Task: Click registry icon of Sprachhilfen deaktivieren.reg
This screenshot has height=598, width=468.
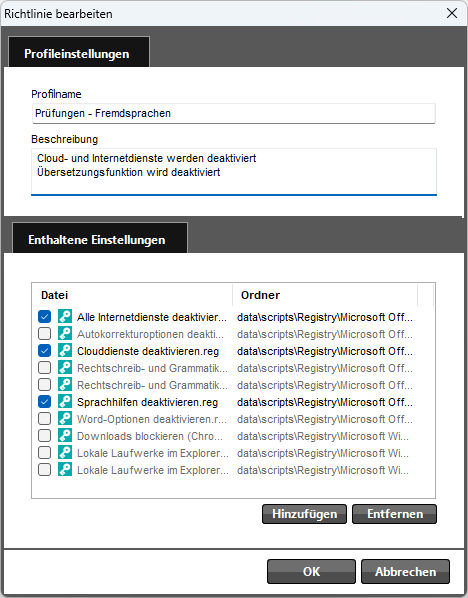Action: point(65,402)
